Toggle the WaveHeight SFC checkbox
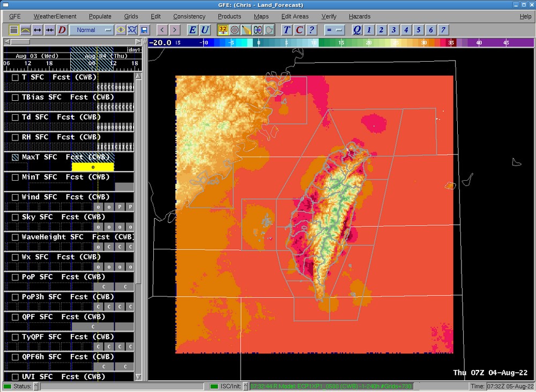Viewport: 536px width, 392px height. [x=15, y=238]
